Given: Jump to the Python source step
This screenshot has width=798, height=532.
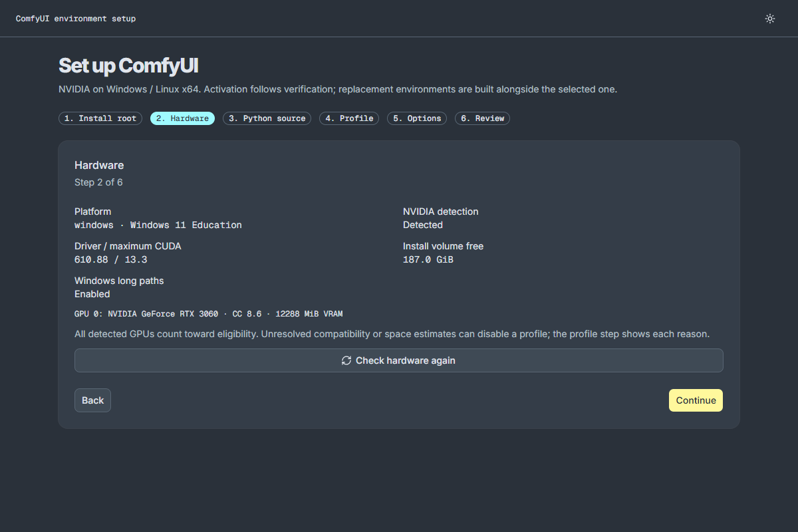Looking at the screenshot, I should pos(267,118).
